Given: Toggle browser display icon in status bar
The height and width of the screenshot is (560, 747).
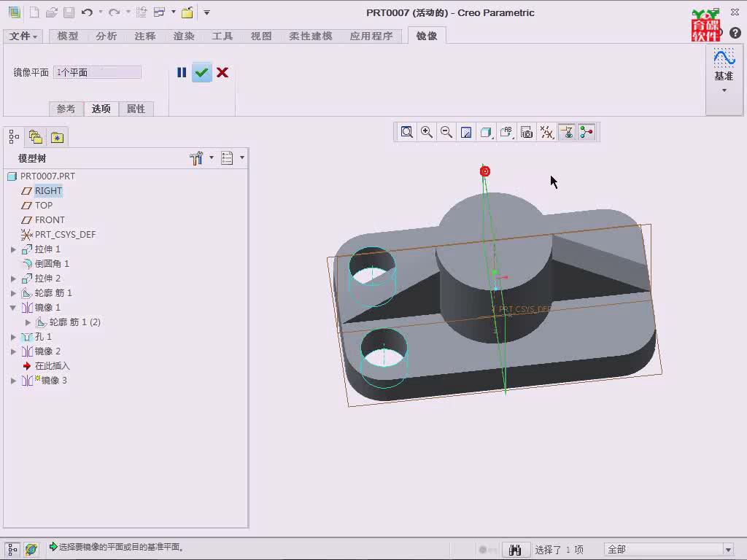Looking at the screenshot, I should [x=31, y=550].
